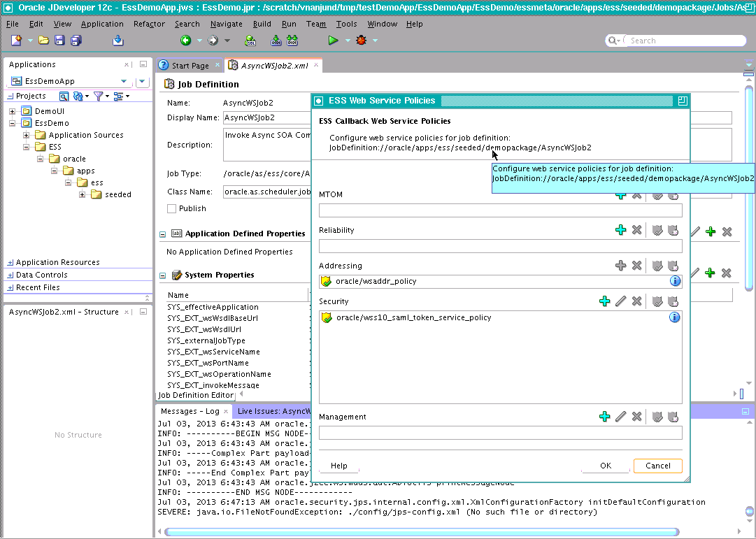The width and height of the screenshot is (756, 539).
Task: Click the OK button in dialog
Action: [x=606, y=466]
